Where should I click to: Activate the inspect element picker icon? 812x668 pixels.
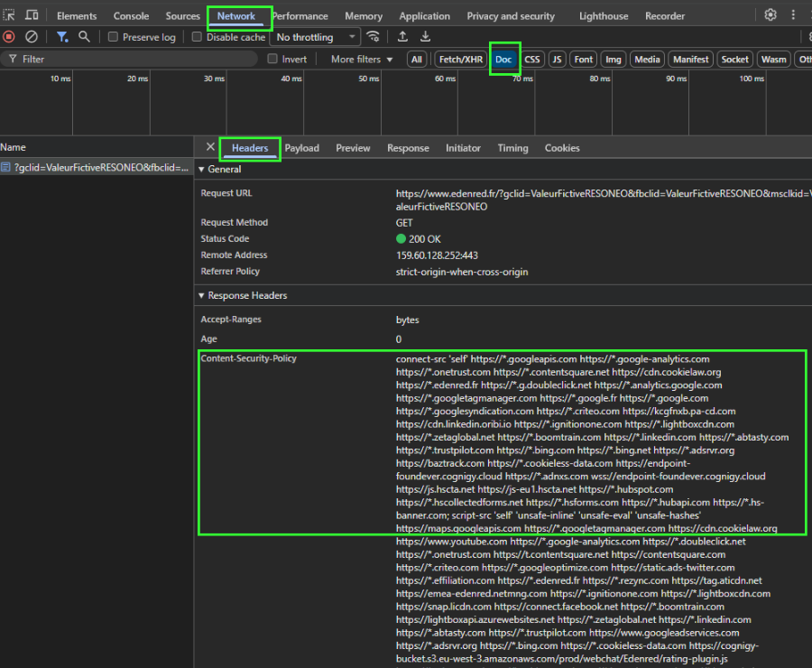tap(9, 15)
